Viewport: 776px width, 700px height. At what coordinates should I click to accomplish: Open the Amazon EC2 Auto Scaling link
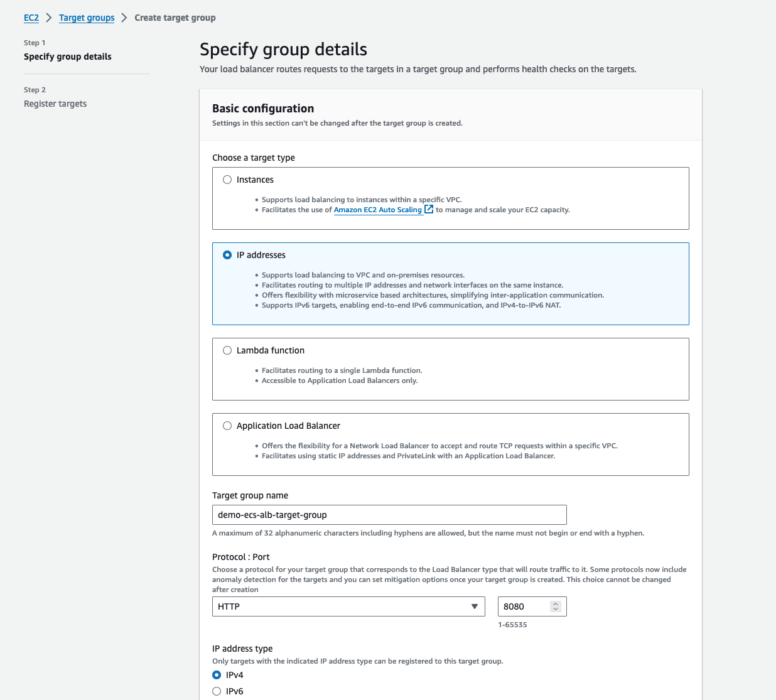[x=377, y=210]
